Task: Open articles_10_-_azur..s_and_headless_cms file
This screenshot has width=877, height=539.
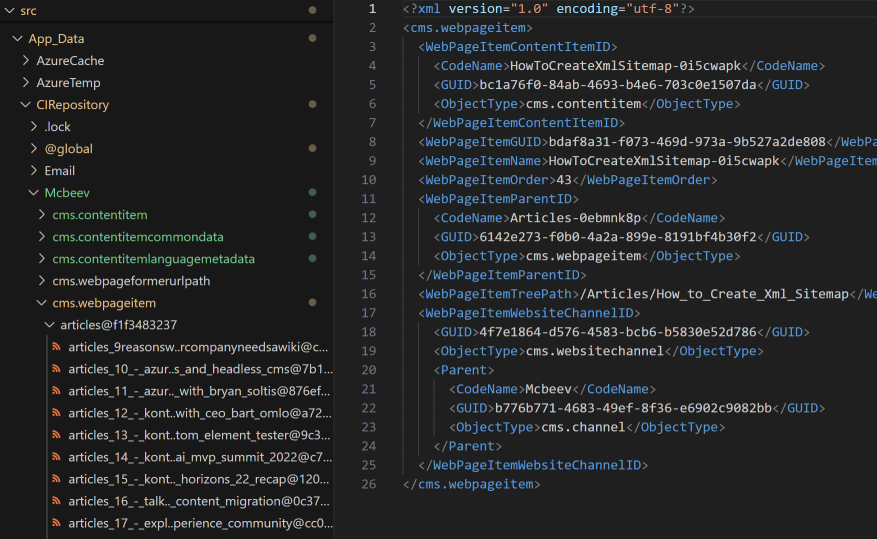Action: (200, 369)
